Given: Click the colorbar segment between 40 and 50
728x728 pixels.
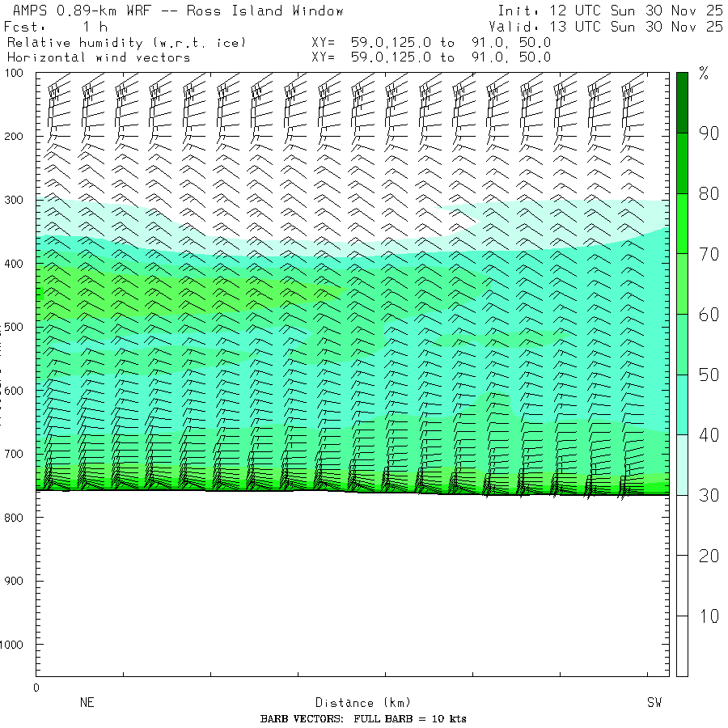Looking at the screenshot, I should point(682,404).
